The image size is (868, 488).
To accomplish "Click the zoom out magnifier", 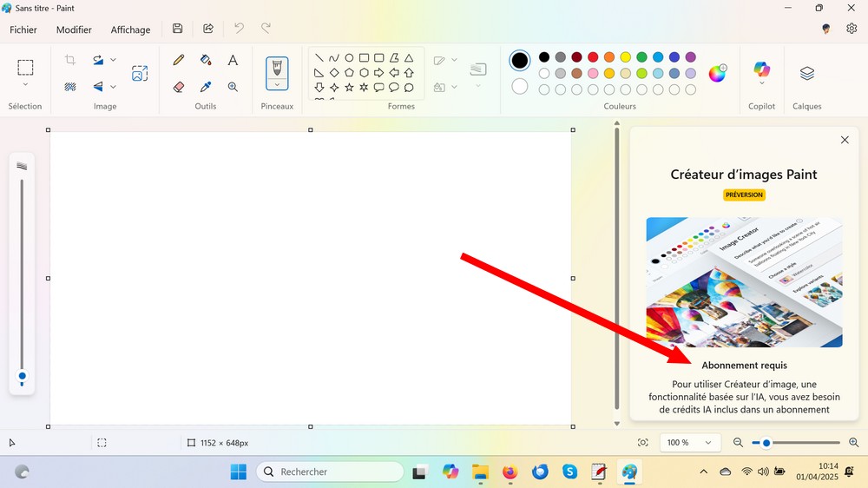I will point(737,443).
